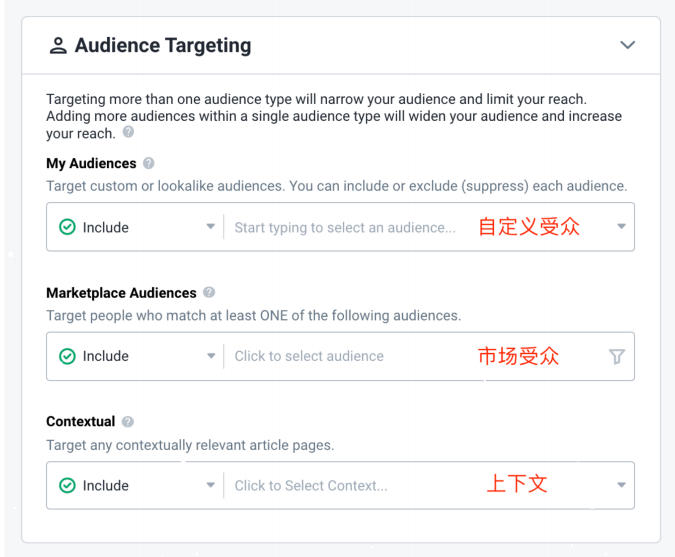The height and width of the screenshot is (557, 675).
Task: Expand the Contextual selector arrow
Action: pyautogui.click(x=621, y=486)
